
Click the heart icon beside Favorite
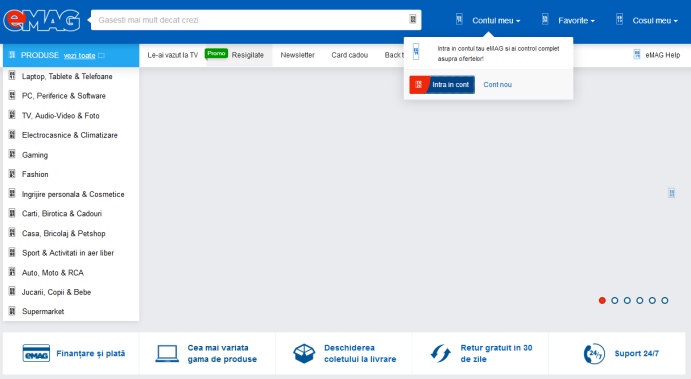click(x=545, y=19)
